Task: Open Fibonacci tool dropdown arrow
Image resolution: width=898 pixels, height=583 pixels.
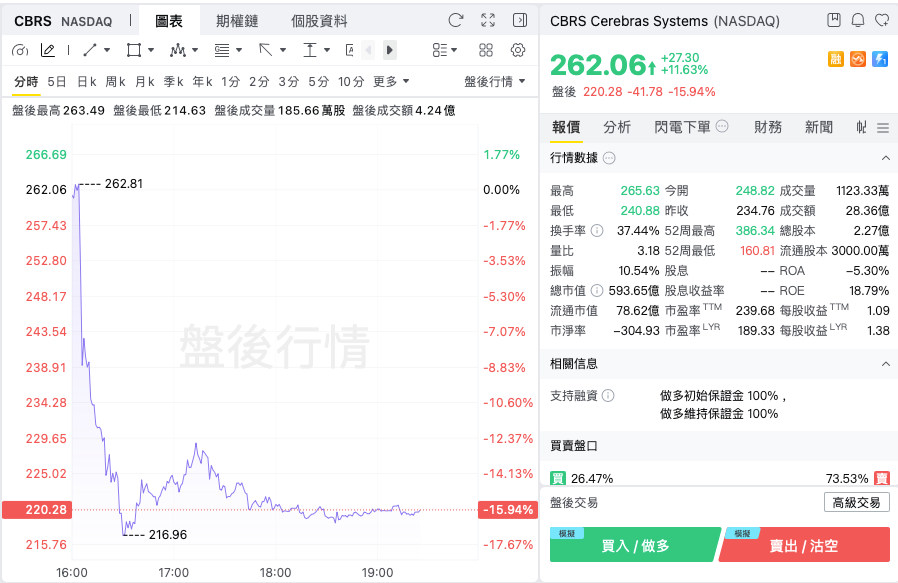Action: point(239,50)
